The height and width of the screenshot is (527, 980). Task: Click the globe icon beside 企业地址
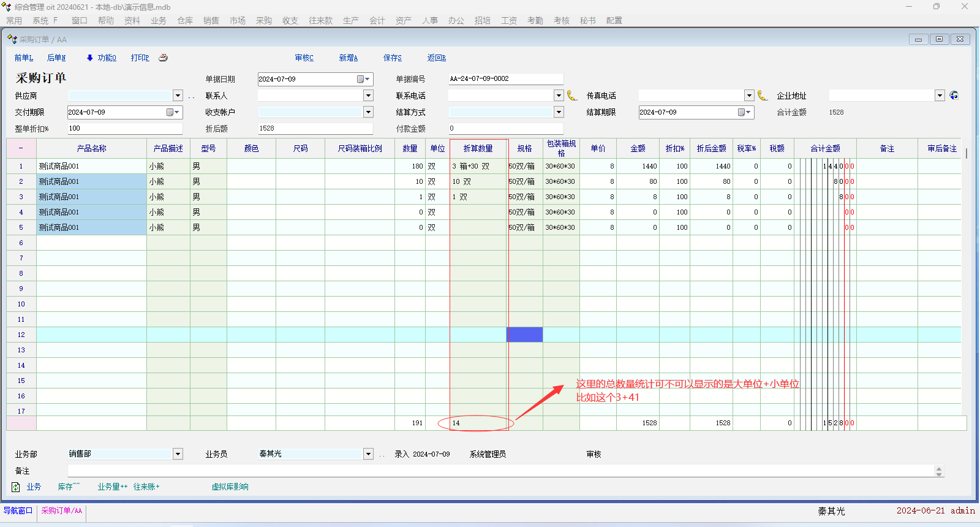pyautogui.click(x=954, y=95)
